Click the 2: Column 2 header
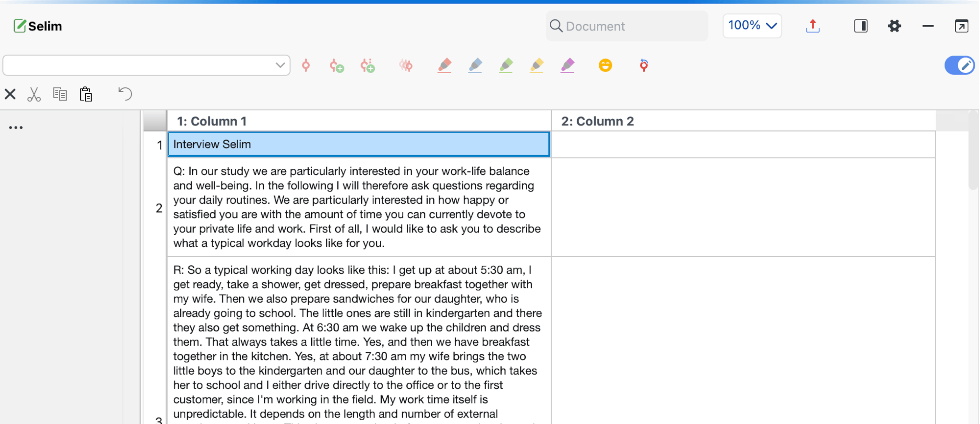Screen dimensions: 980x424 (743, 121)
